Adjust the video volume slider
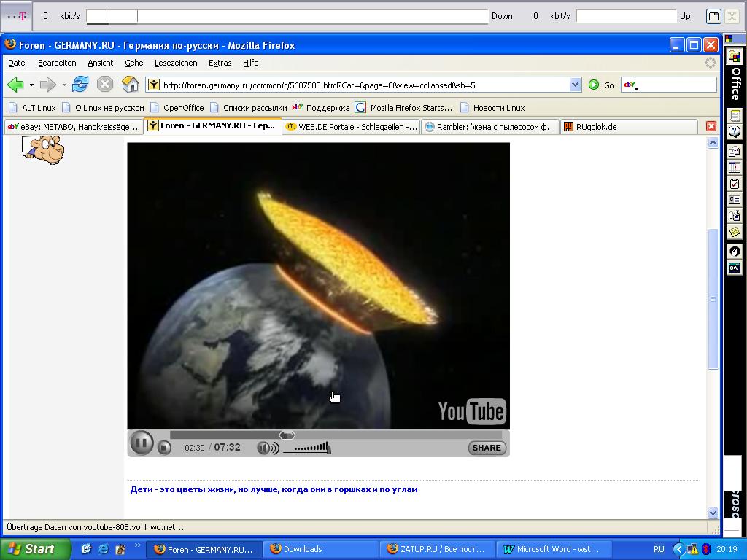 click(x=306, y=448)
